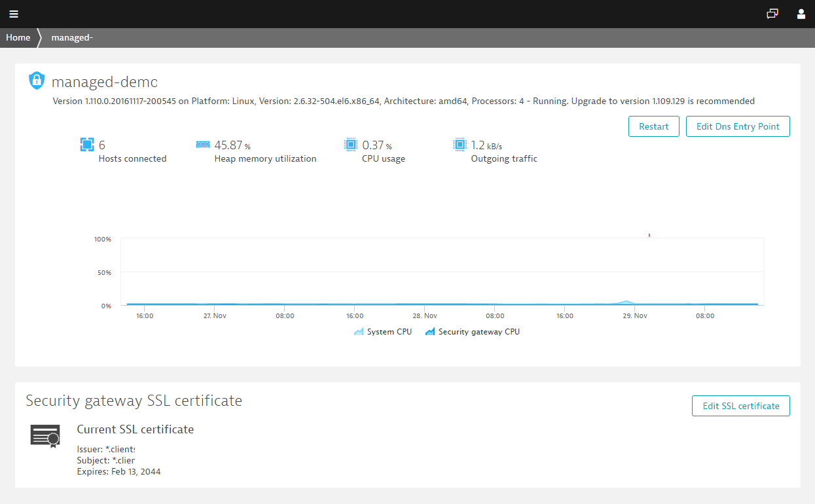Go to Home breadcrumb
The width and height of the screenshot is (815, 504).
(18, 37)
